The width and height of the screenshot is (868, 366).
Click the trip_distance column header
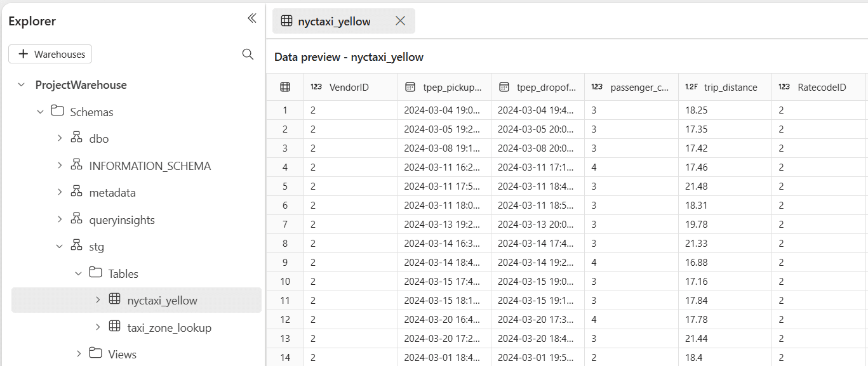(725, 88)
